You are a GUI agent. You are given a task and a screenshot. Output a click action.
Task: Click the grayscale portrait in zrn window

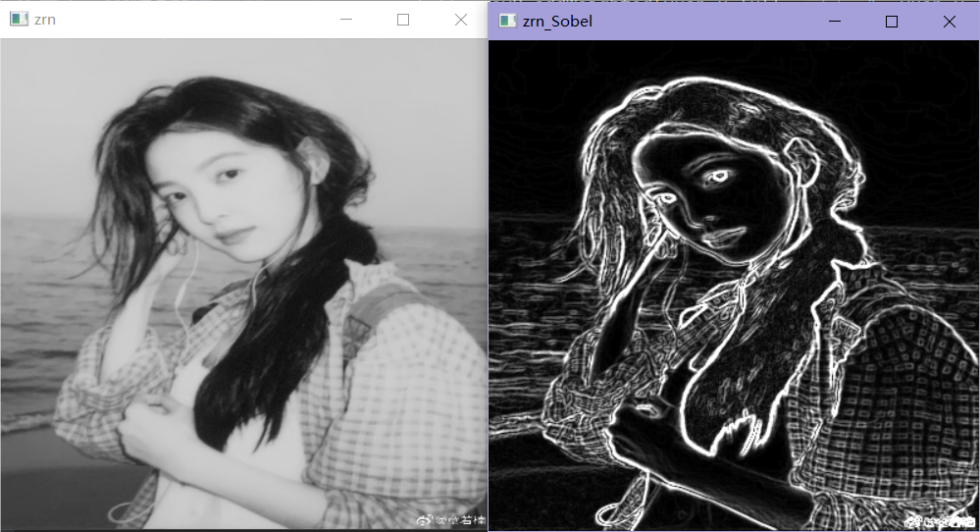pyautogui.click(x=243, y=284)
